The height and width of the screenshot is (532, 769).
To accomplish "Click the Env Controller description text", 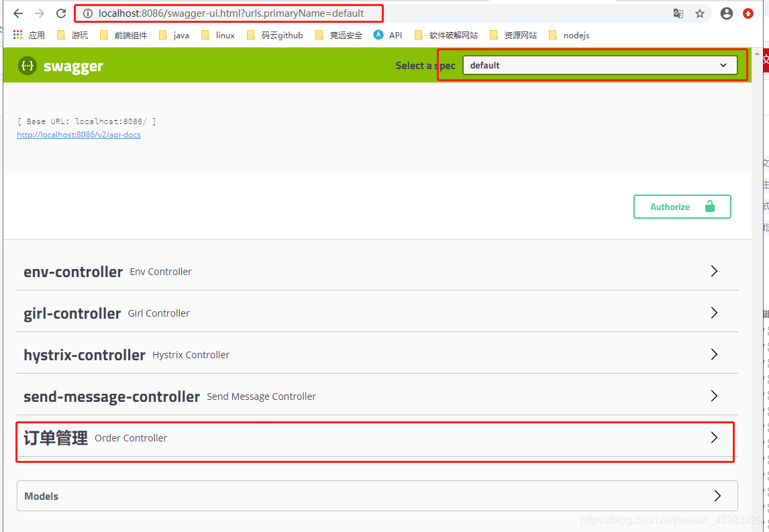I will pos(161,272).
